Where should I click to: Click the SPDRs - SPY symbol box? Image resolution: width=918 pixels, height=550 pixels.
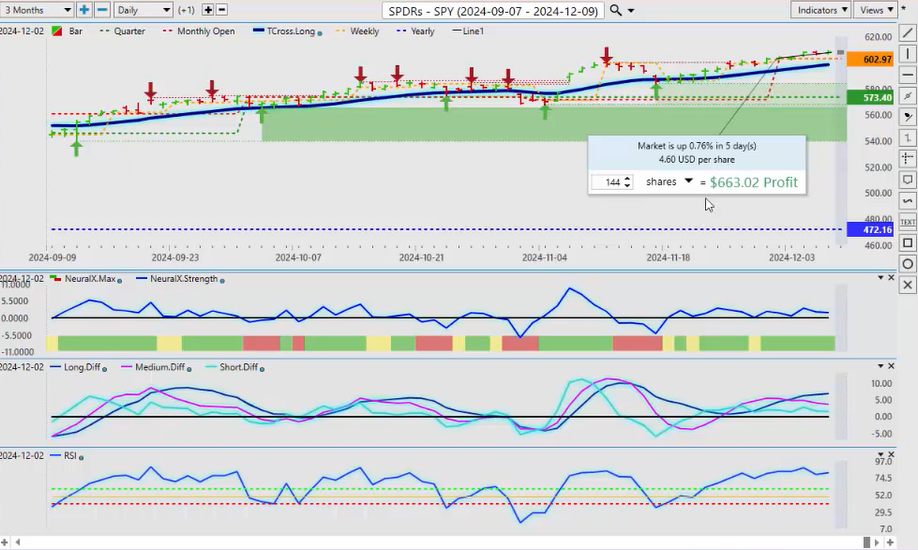pyautogui.click(x=493, y=11)
